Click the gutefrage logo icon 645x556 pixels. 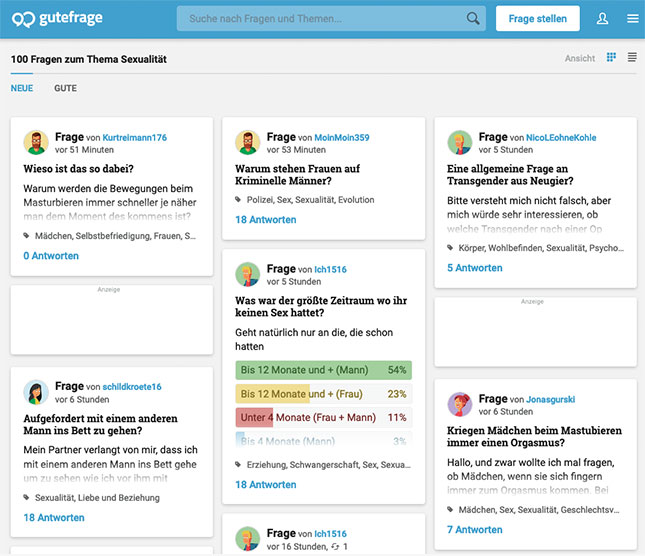coord(22,19)
